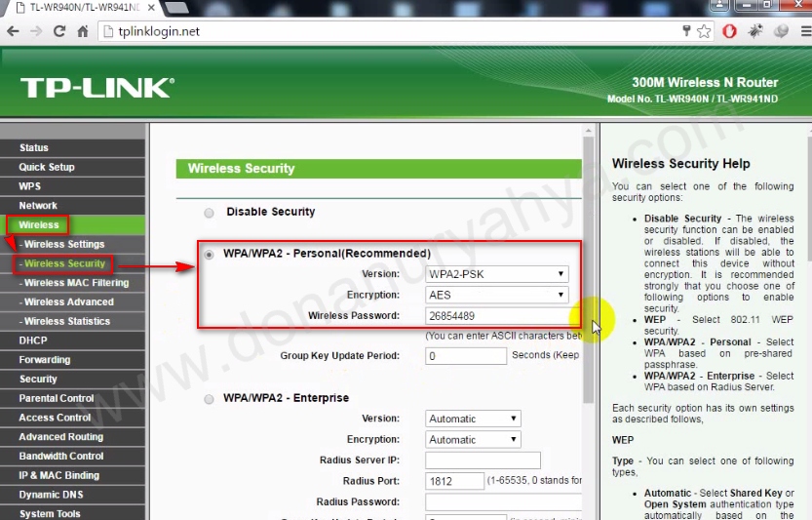Open Wireless Advanced submenu

point(72,301)
